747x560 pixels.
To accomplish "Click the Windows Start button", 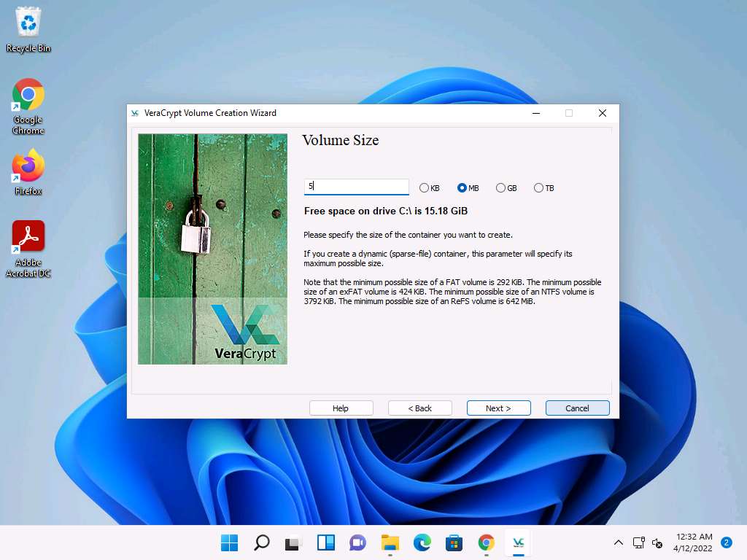I will tap(230, 542).
